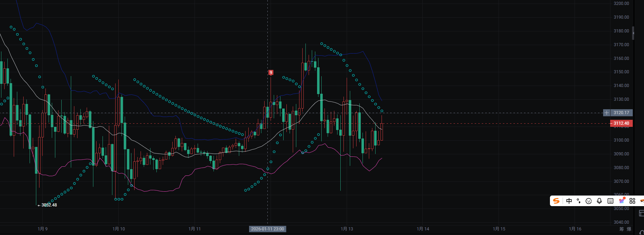Open the soft keyboard from input toolbar
This screenshot has height=235, width=644.
coord(611,201)
